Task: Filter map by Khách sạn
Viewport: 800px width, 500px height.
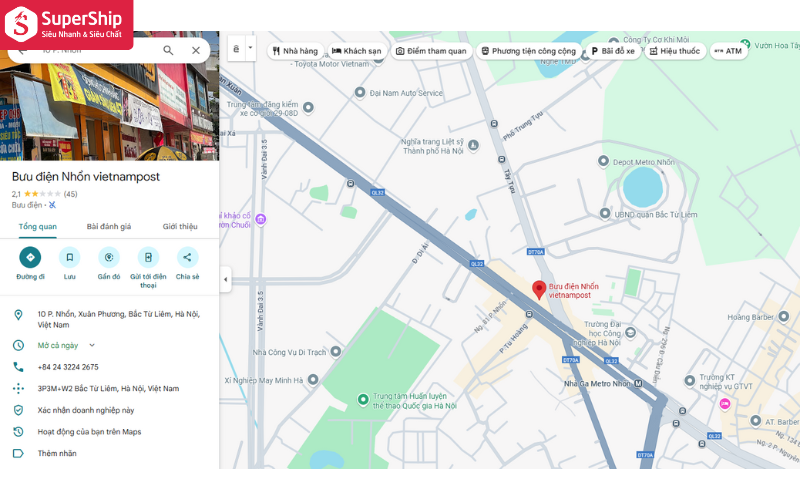Action: [x=357, y=51]
